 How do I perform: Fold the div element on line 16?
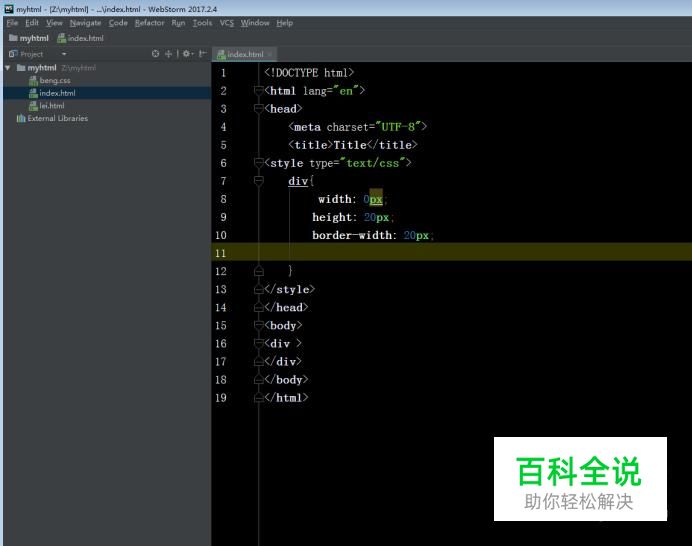(259, 344)
